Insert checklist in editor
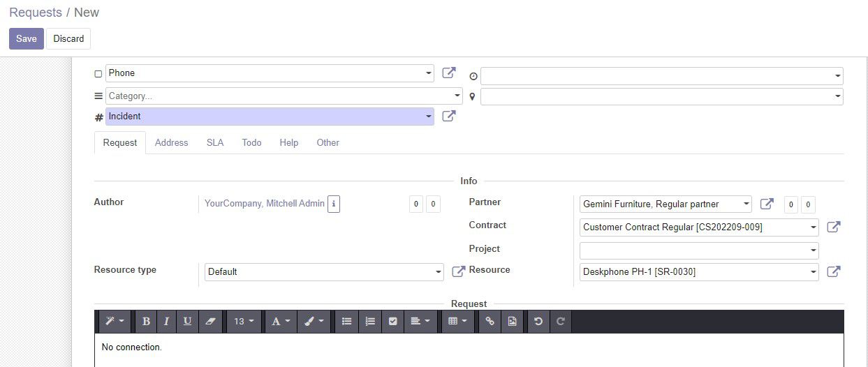Screen dimensions: 868x367 point(392,321)
